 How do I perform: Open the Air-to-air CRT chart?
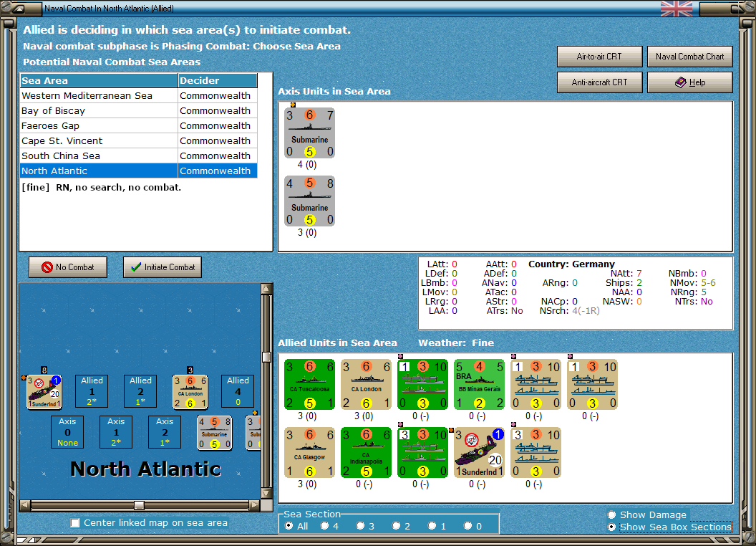point(599,57)
